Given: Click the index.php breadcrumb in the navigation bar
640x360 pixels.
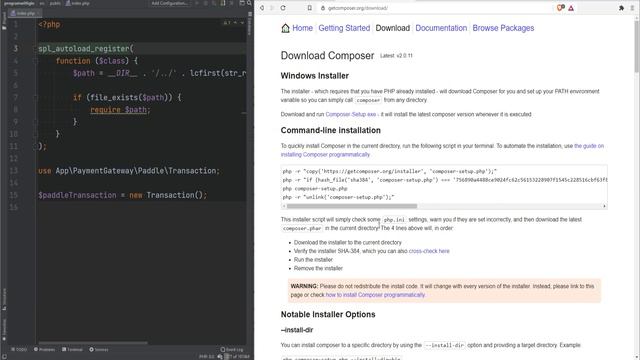Looking at the screenshot, I should [78, 3].
